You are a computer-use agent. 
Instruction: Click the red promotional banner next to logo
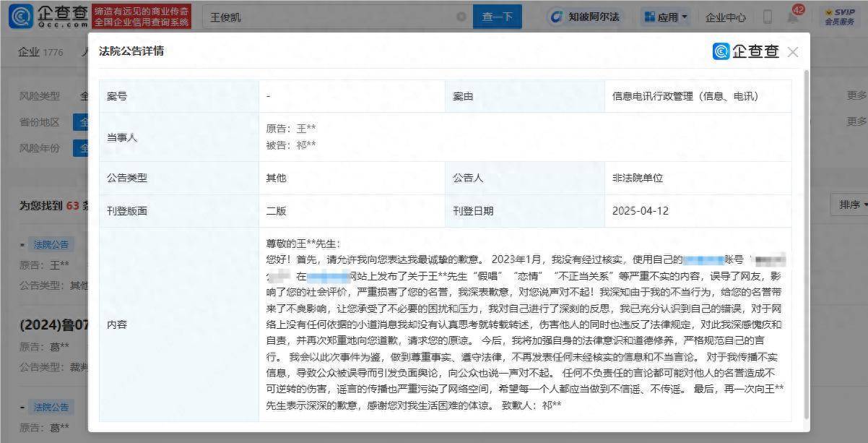(142, 16)
